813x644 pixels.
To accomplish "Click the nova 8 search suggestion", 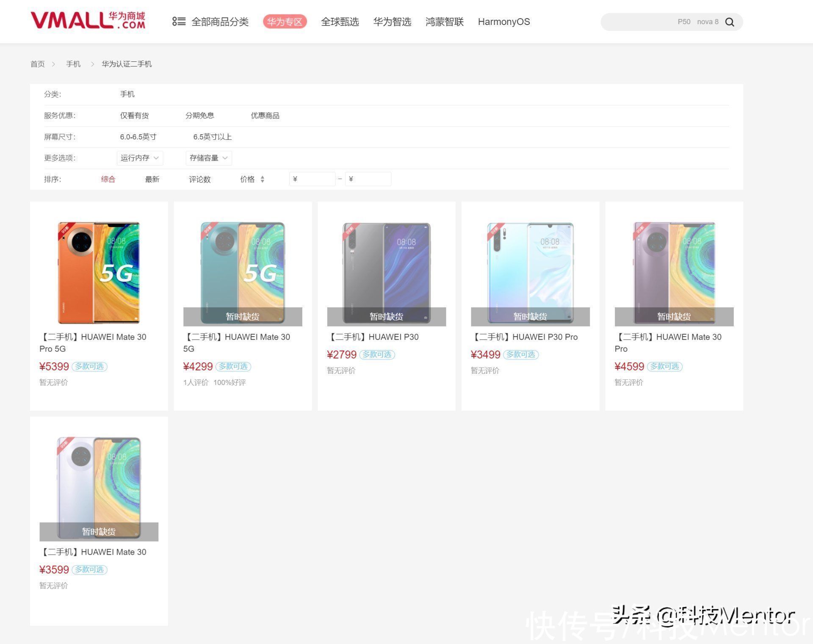I will coord(708,22).
